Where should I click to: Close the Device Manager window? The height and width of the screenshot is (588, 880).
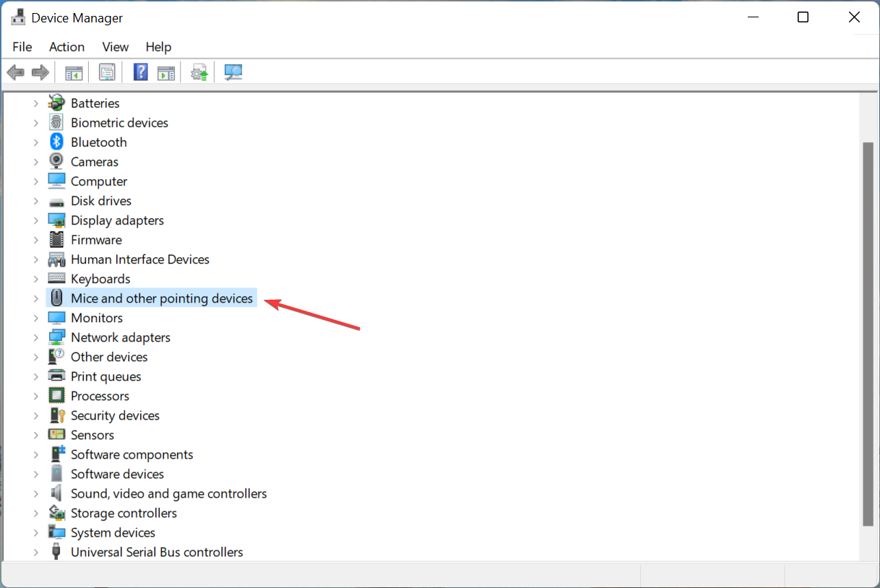(855, 17)
